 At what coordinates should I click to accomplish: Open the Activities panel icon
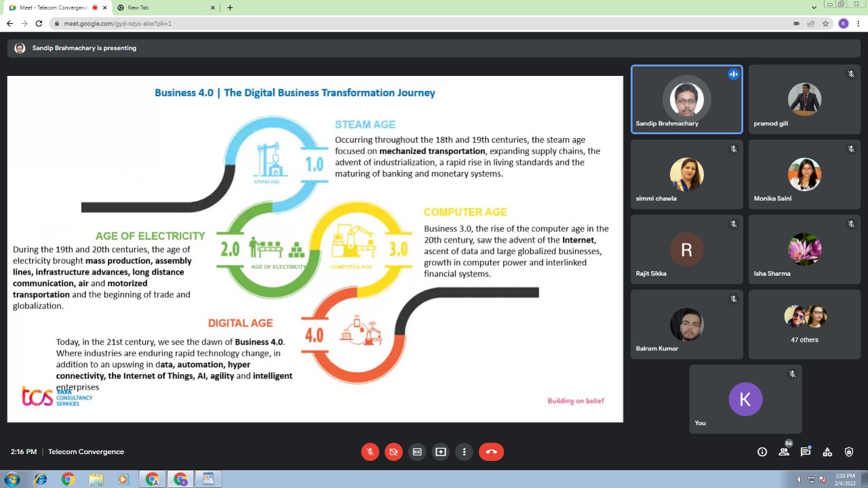827,452
